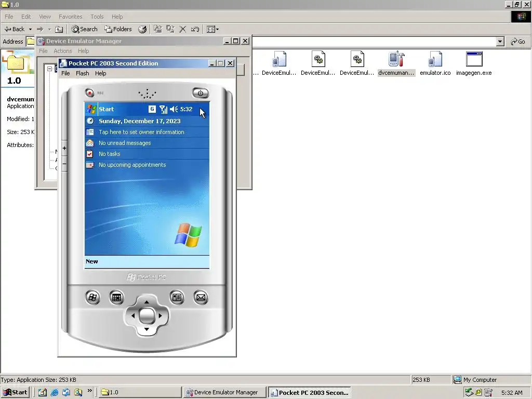Open the Address bar dropdown arrow
Image resolution: width=532 pixels, height=399 pixels.
[500, 42]
